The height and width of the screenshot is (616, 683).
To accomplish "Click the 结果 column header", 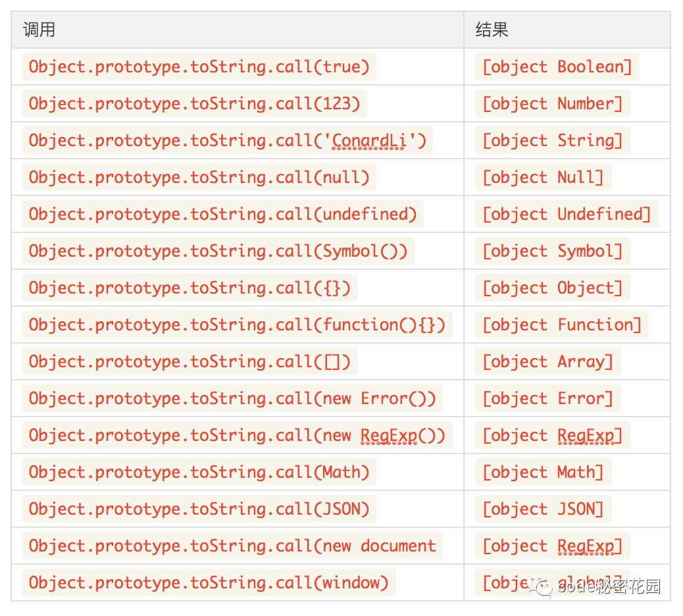I will click(492, 30).
